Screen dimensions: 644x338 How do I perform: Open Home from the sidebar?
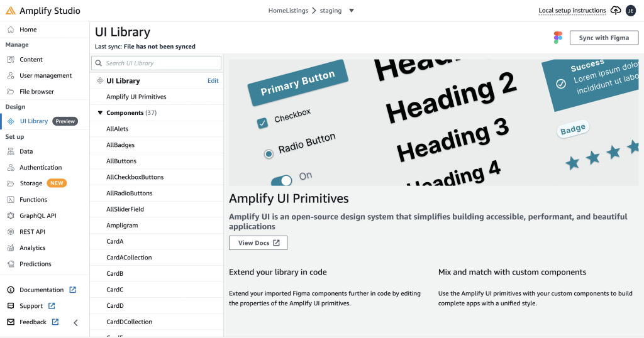(x=28, y=30)
